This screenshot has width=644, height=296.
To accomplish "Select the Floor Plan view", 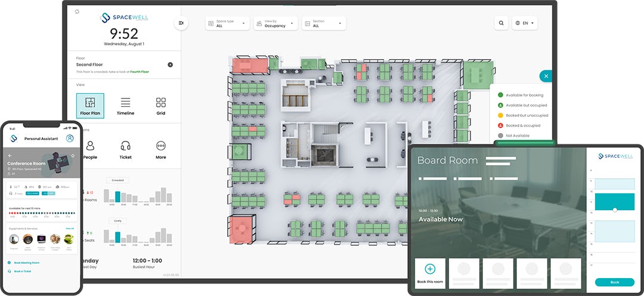I will (x=90, y=106).
